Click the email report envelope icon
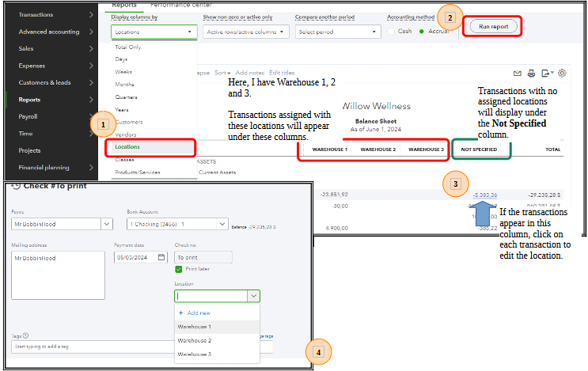The height and width of the screenshot is (371, 588). click(x=517, y=74)
